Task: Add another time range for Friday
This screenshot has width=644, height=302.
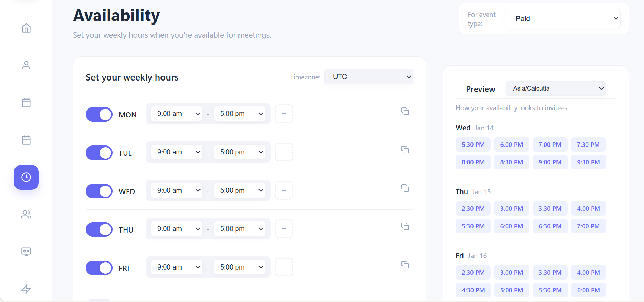Action: point(284,267)
